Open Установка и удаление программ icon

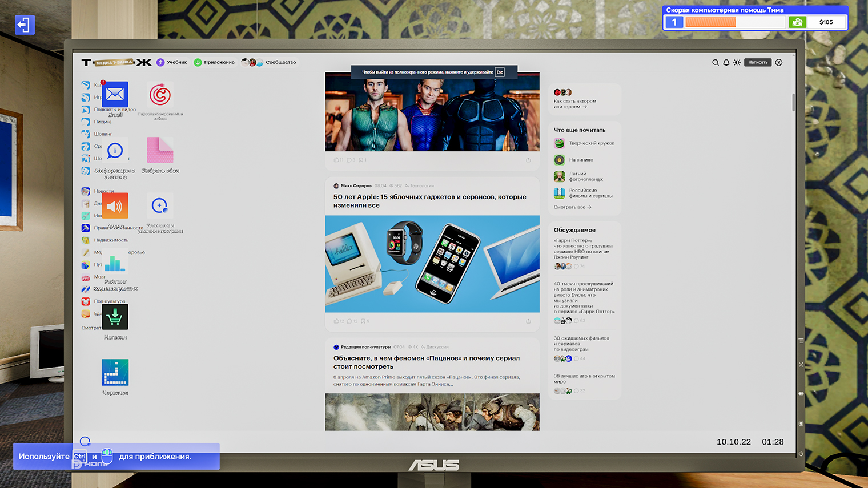point(160,205)
